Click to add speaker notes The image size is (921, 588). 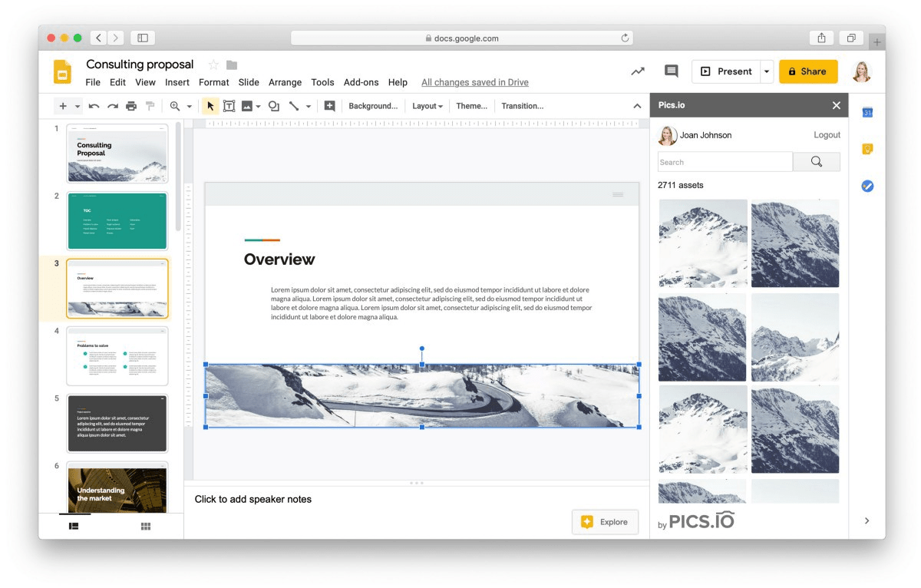pos(253,499)
